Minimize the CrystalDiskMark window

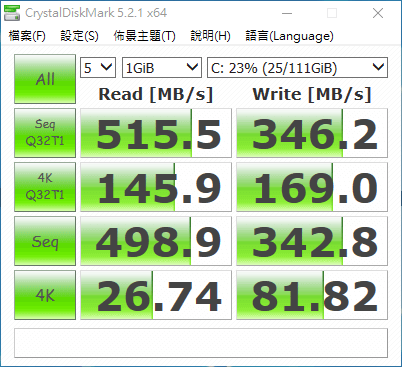pos(287,13)
